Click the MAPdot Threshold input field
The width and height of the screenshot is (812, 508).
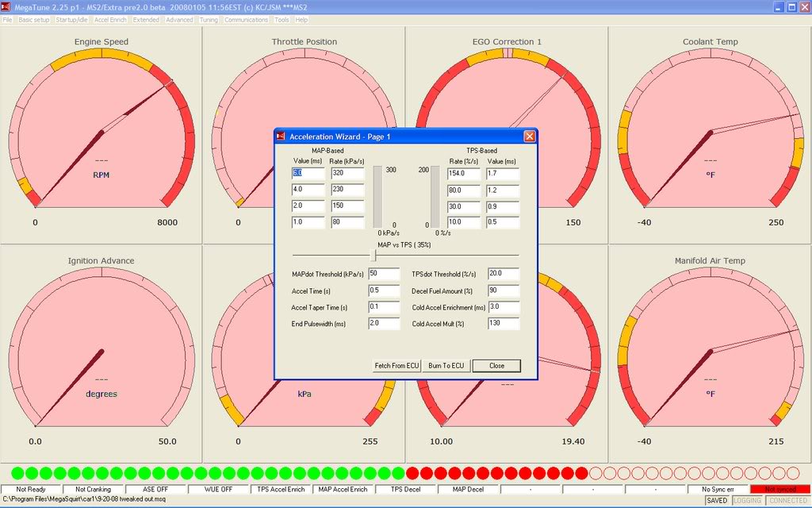pos(384,274)
